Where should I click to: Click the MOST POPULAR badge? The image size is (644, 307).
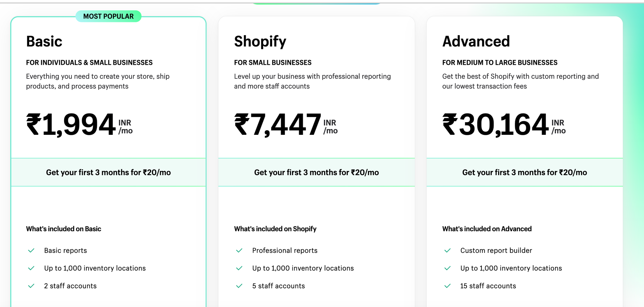tap(108, 16)
